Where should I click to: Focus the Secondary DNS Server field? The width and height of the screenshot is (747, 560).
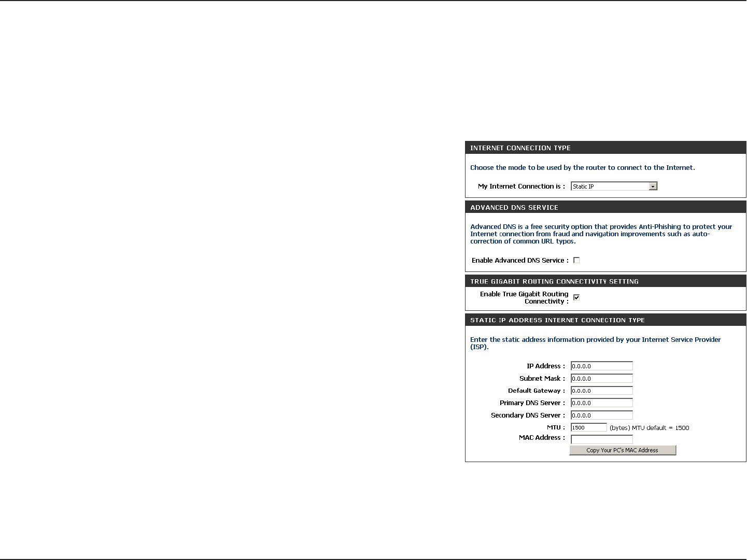tap(601, 415)
